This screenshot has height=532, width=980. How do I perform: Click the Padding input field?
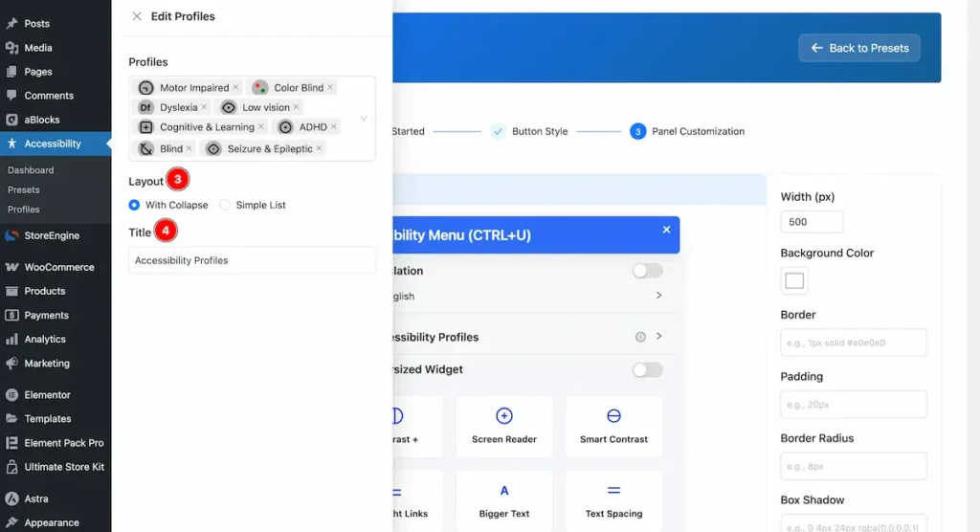pyautogui.click(x=854, y=405)
